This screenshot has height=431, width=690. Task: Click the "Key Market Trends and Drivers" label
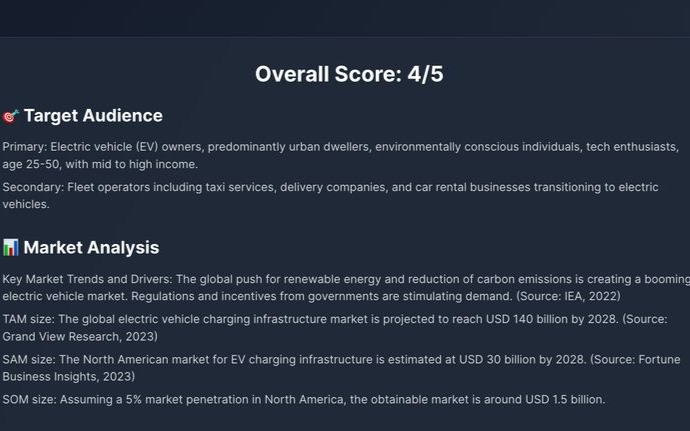tap(85, 278)
